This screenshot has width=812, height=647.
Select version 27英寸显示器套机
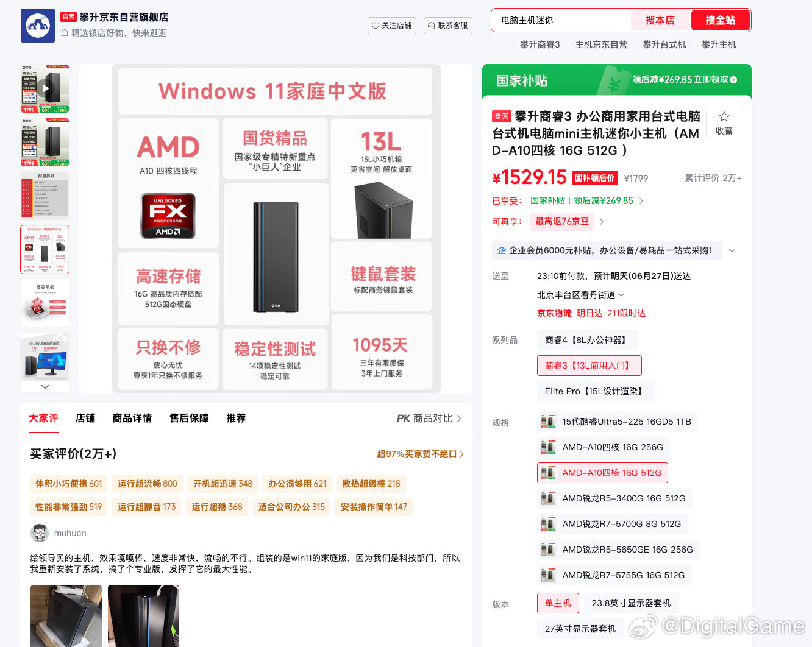coord(580,629)
